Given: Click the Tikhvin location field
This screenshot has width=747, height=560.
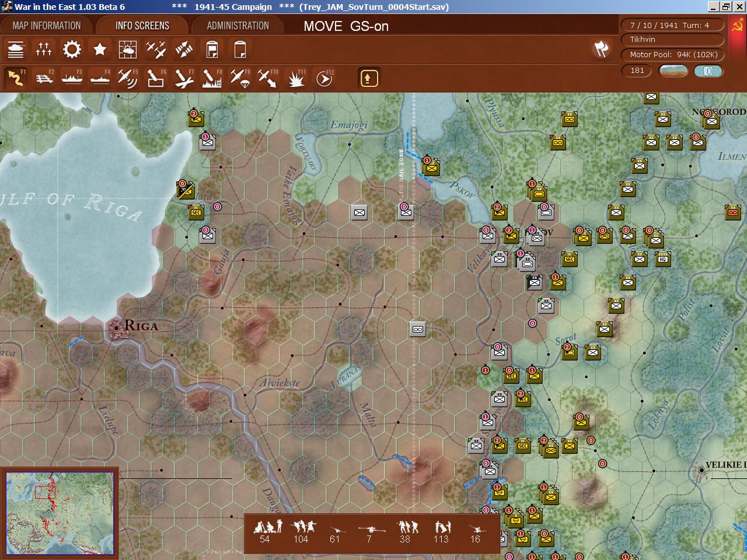Looking at the screenshot, I should (x=672, y=40).
